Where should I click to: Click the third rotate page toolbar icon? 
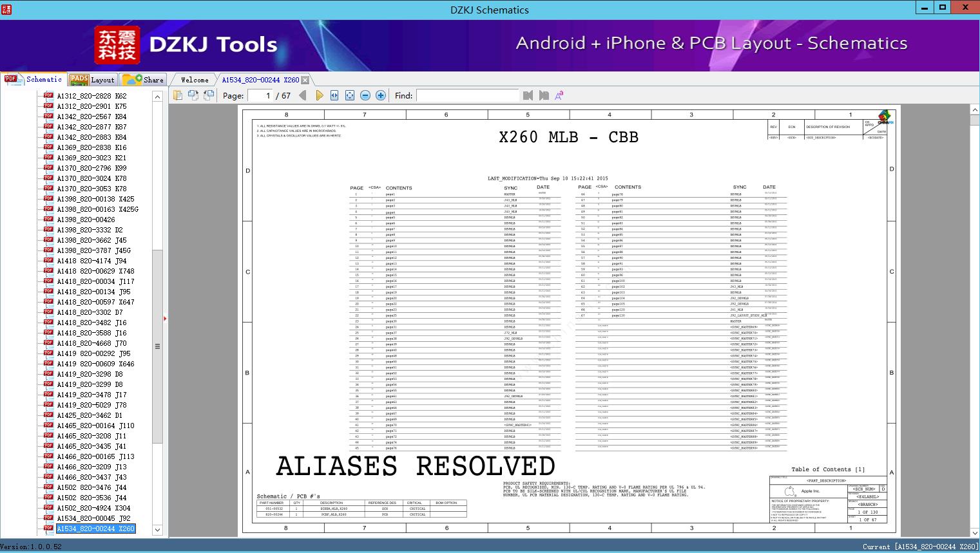(x=209, y=95)
